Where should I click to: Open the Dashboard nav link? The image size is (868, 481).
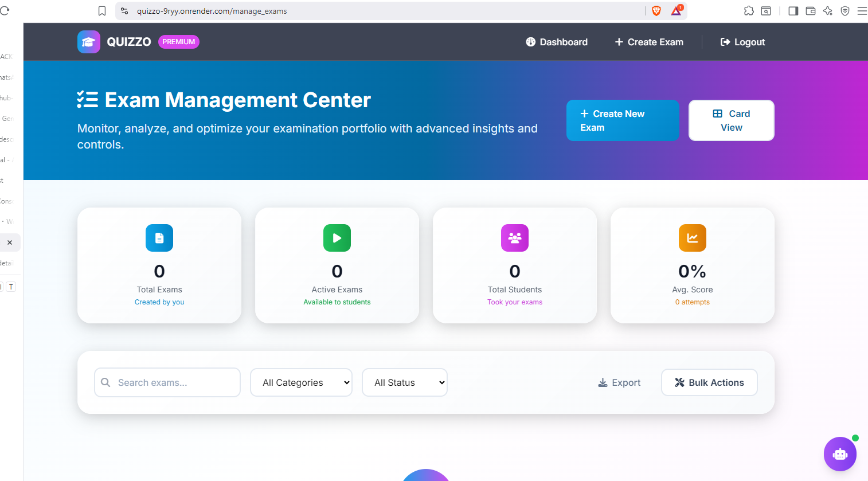[x=557, y=42]
